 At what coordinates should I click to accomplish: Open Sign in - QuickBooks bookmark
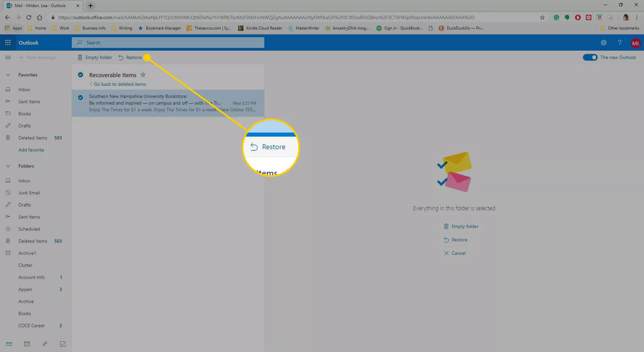(399, 28)
